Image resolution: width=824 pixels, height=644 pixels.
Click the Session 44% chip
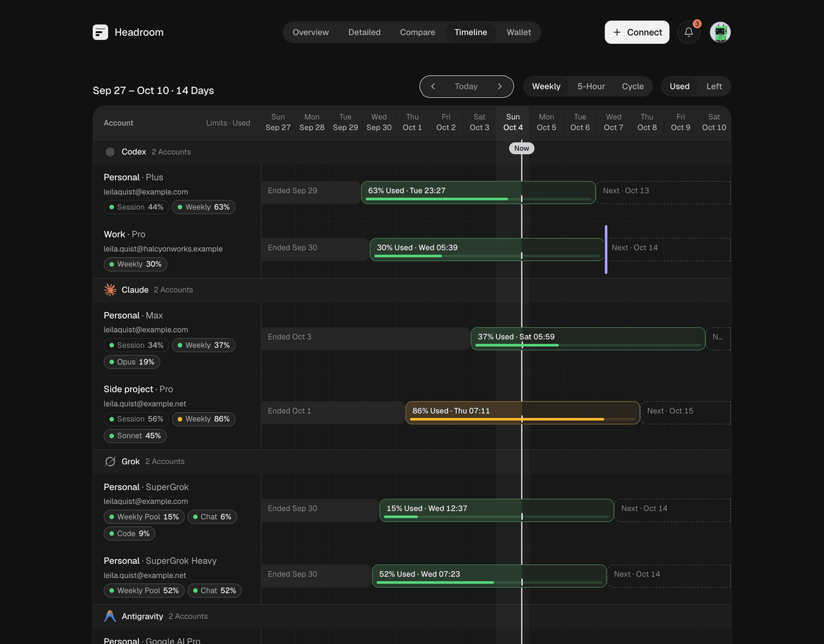136,207
